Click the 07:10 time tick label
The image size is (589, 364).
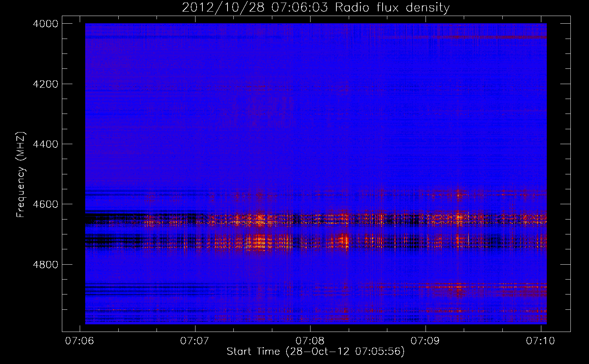541,341
